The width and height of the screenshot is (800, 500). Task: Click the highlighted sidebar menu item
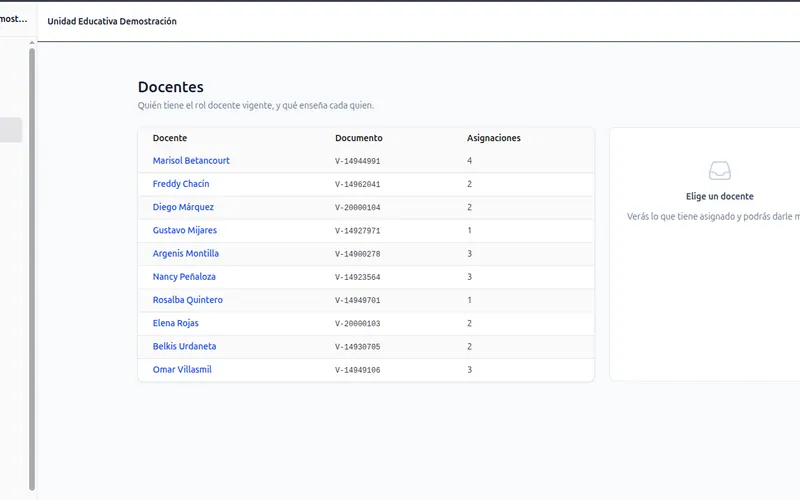10,130
